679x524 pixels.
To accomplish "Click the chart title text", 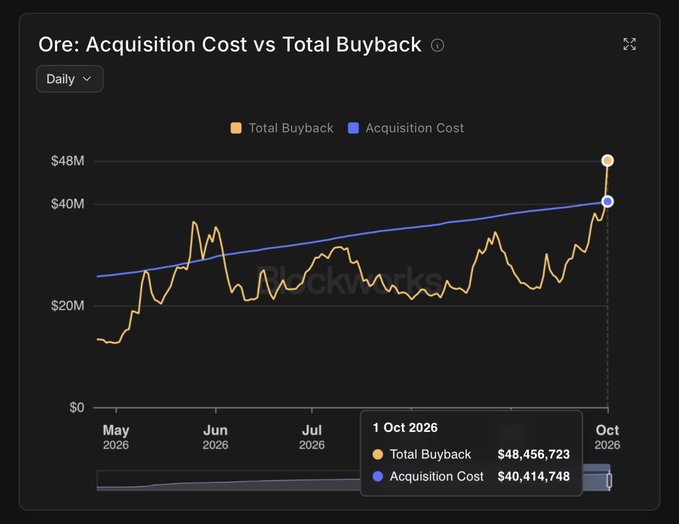I will [230, 45].
